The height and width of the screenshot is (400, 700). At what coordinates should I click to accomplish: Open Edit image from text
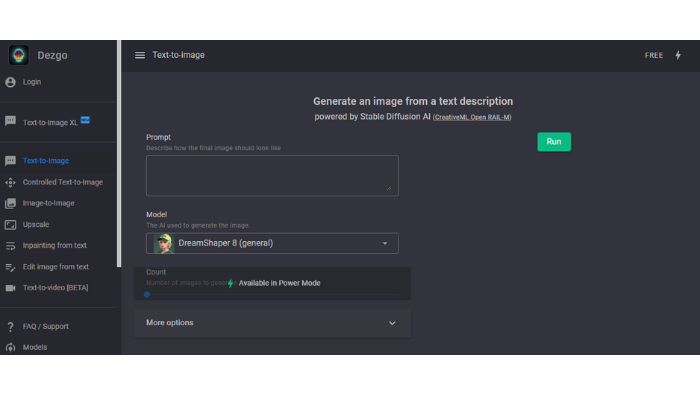(x=58, y=267)
